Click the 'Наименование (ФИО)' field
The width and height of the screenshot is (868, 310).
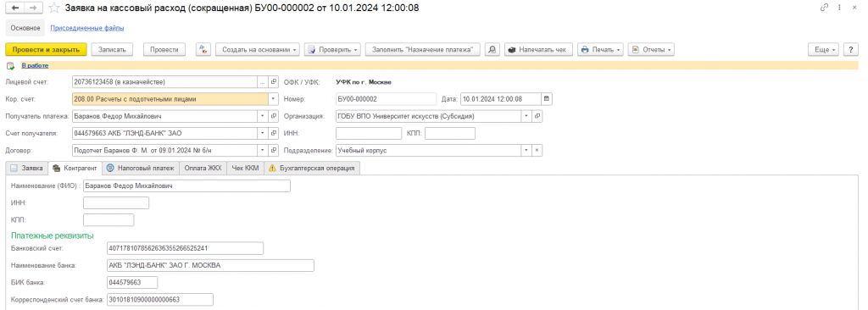tap(186, 186)
